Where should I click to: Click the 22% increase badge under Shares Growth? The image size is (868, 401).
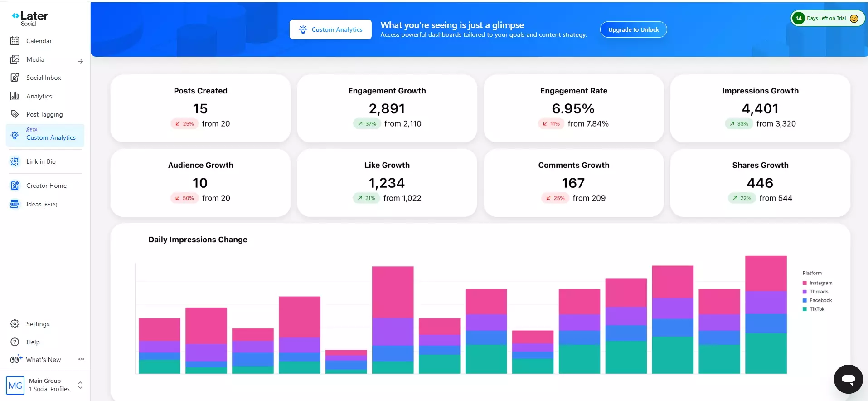[742, 198]
